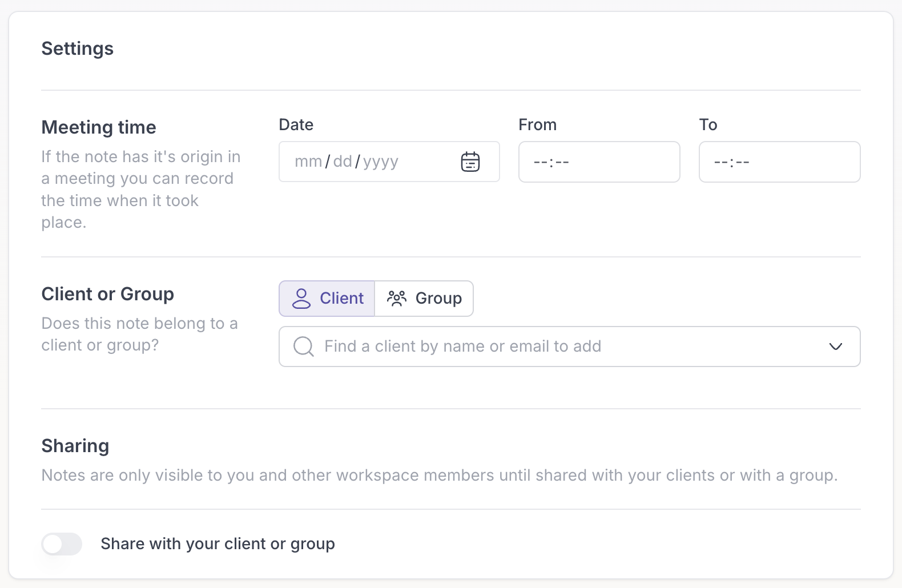
Task: Click the From field label
Action: [x=537, y=125]
